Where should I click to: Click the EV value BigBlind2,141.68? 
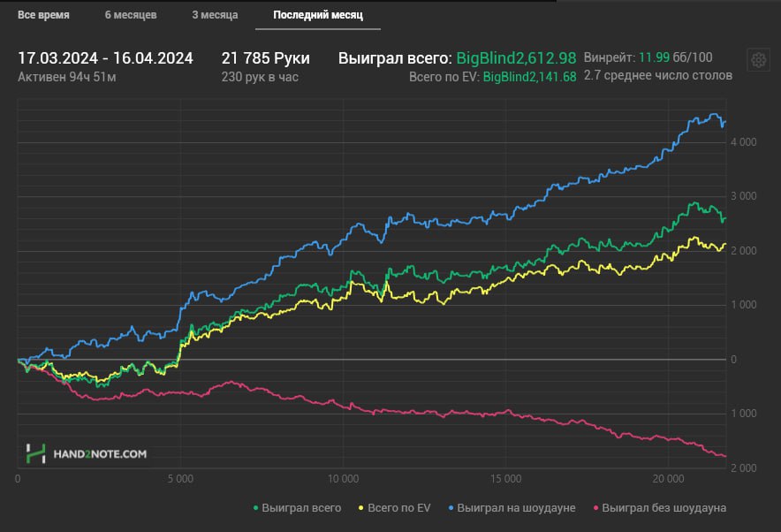click(529, 77)
